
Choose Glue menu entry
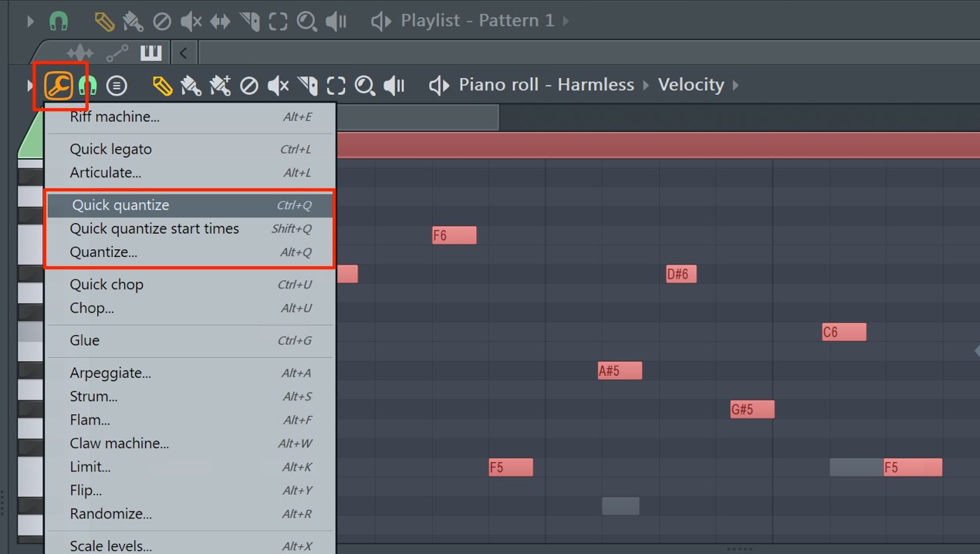[x=191, y=340]
